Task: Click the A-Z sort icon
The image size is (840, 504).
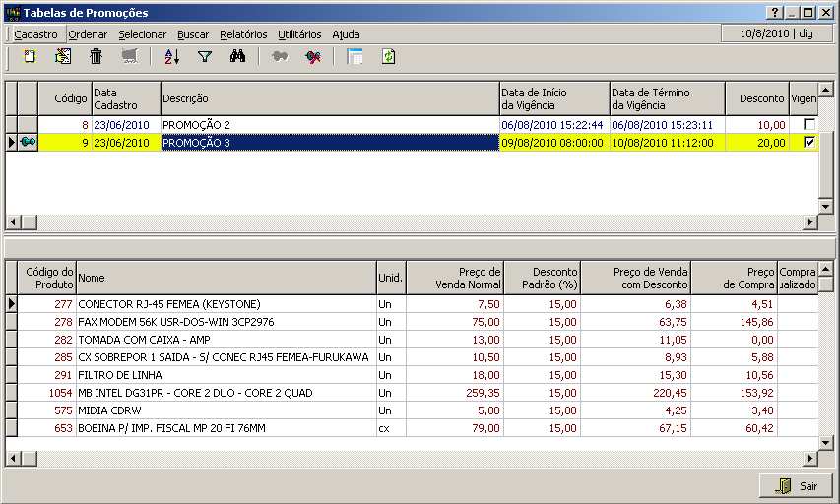Action: 171,57
